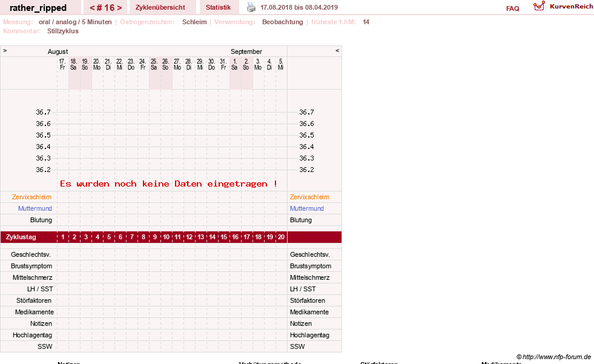Click the Schleim value text
The width and height of the screenshot is (594, 364).
[x=194, y=22]
